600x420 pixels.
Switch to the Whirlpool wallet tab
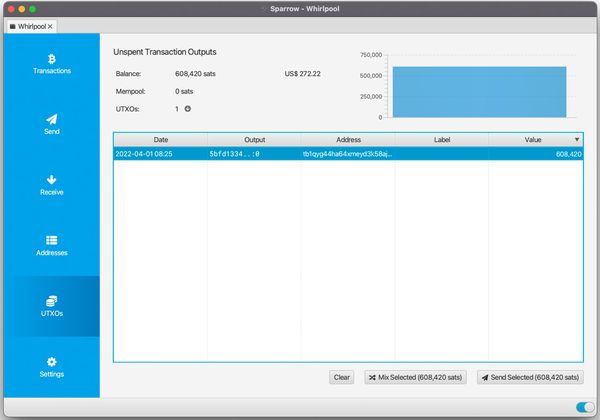pos(28,25)
